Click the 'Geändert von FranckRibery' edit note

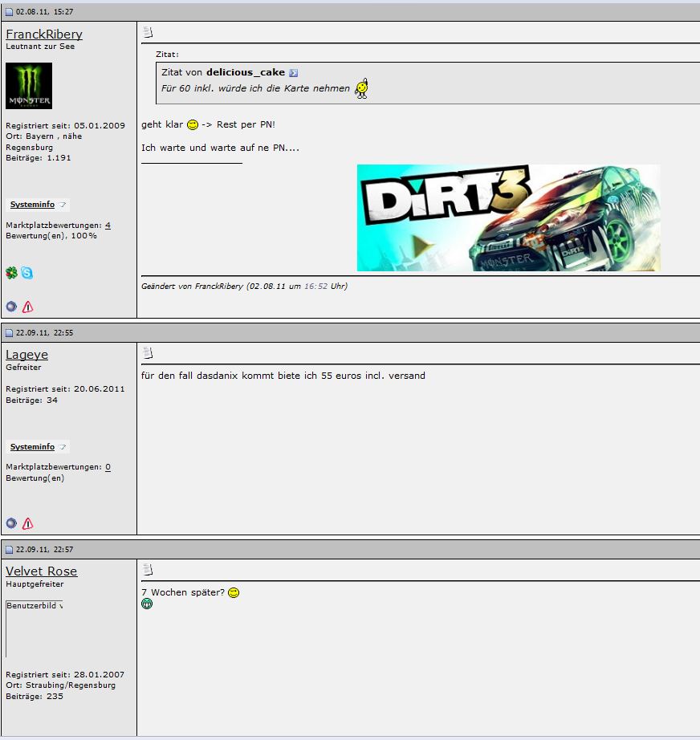pos(245,286)
